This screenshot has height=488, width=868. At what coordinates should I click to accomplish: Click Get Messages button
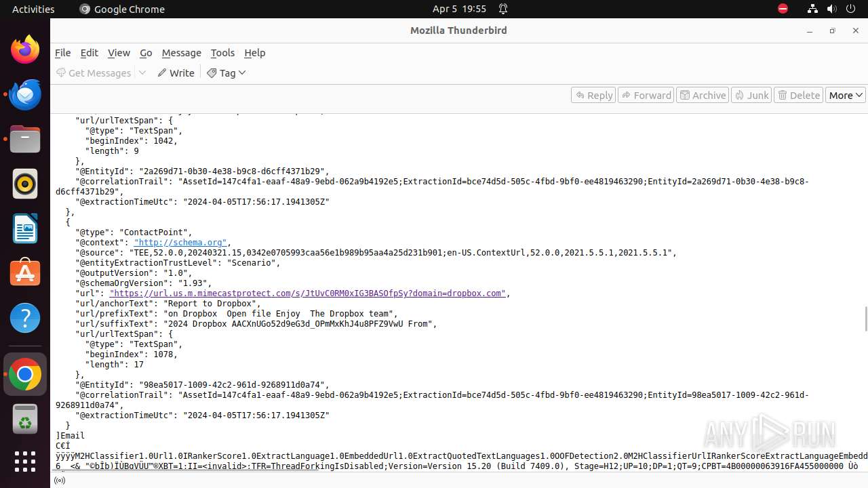pyautogui.click(x=94, y=73)
